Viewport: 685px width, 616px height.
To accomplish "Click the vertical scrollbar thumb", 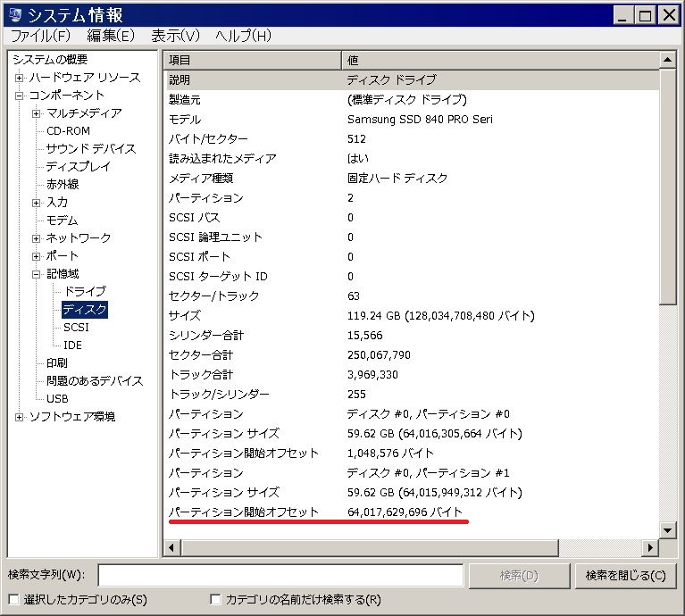I will click(x=667, y=187).
